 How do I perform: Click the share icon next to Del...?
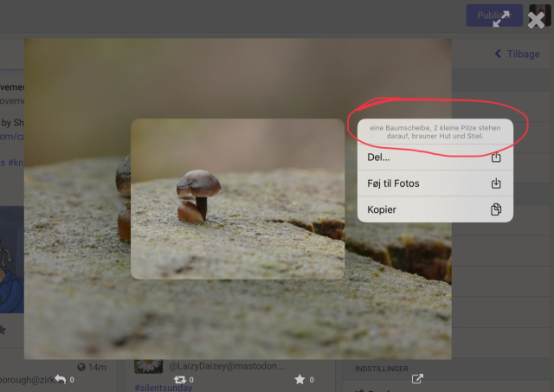(x=496, y=157)
